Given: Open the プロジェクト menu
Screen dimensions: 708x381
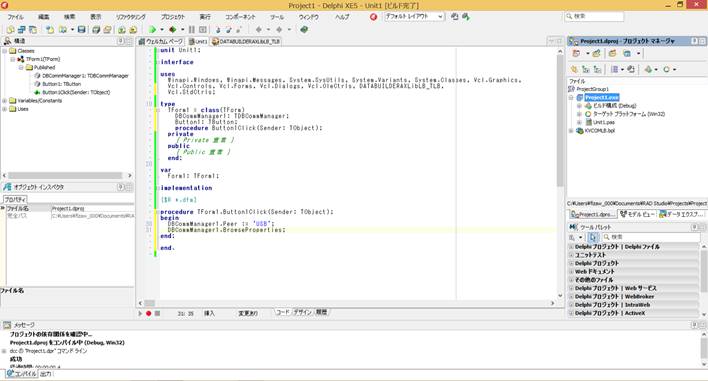Looking at the screenshot, I should point(173,17).
